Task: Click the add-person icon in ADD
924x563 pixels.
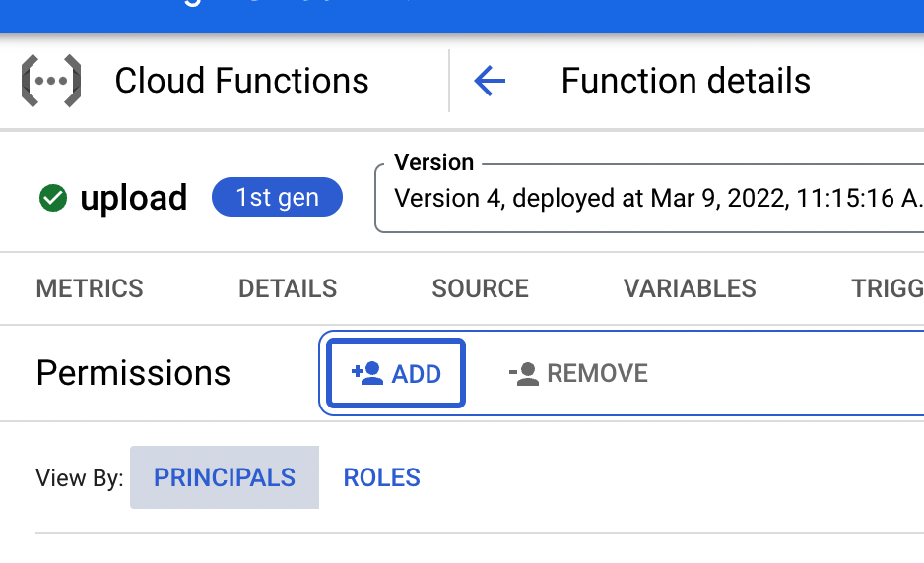Action: (x=366, y=373)
